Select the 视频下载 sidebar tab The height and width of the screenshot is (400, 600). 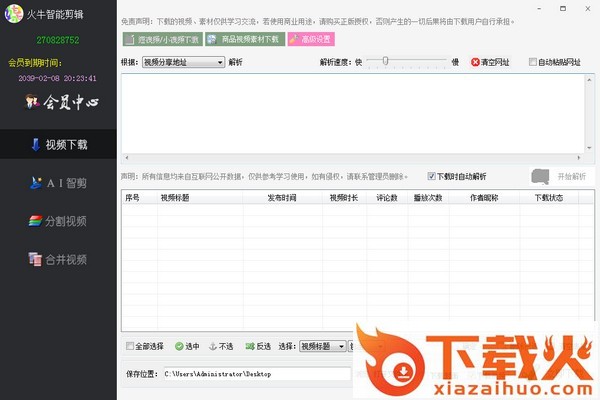click(58, 144)
